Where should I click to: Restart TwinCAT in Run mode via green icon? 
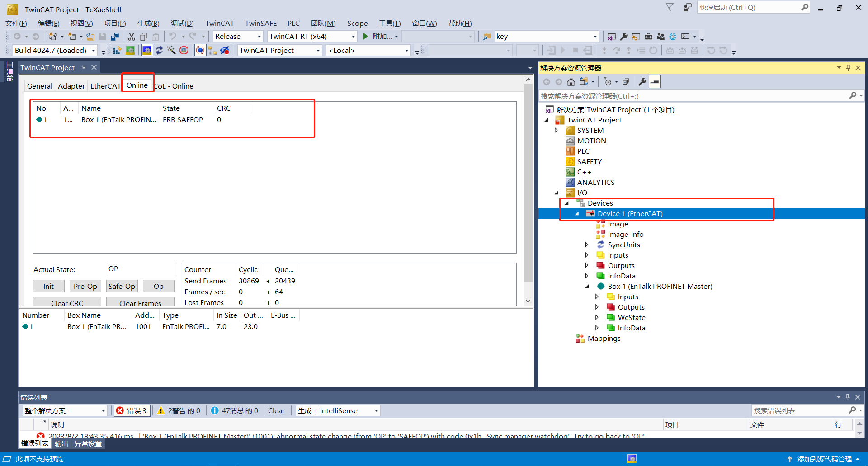pos(130,50)
